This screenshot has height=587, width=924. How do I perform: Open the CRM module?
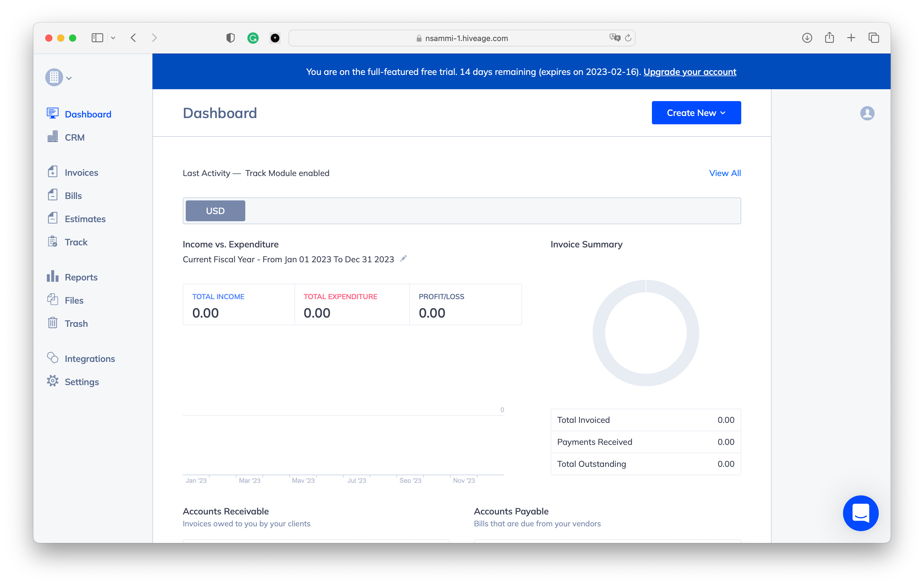tap(75, 137)
